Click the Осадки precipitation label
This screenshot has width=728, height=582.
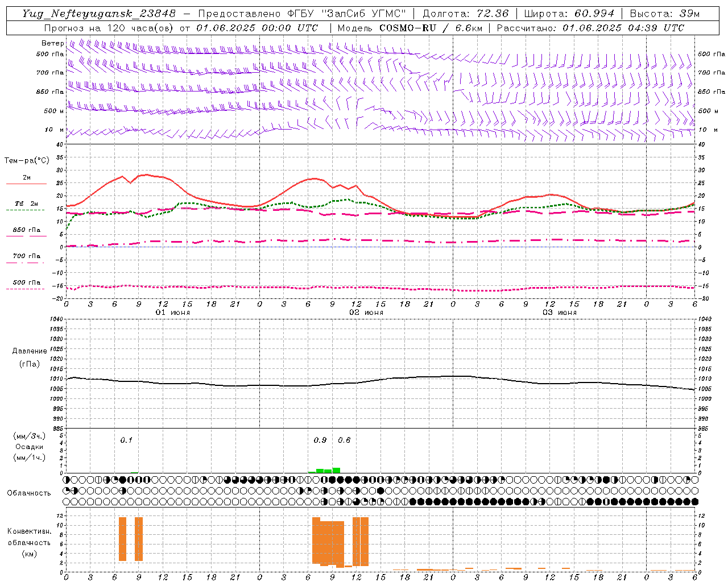(30, 447)
